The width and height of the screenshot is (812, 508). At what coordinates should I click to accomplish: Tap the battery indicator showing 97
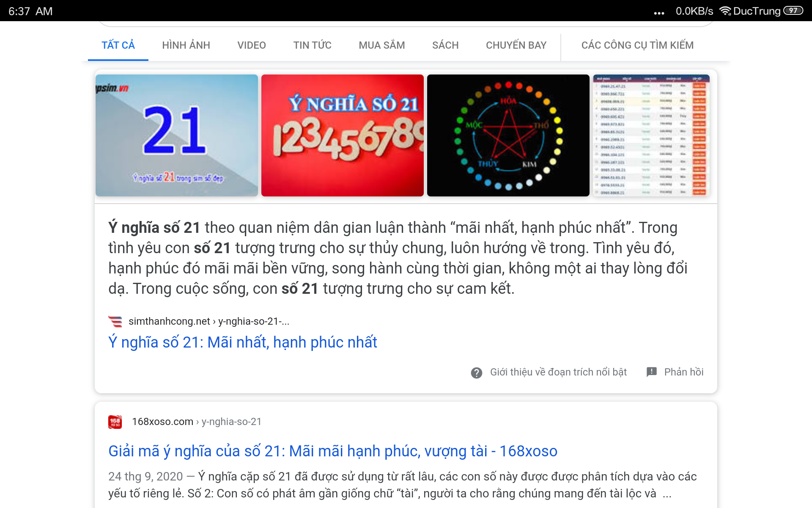click(x=793, y=11)
